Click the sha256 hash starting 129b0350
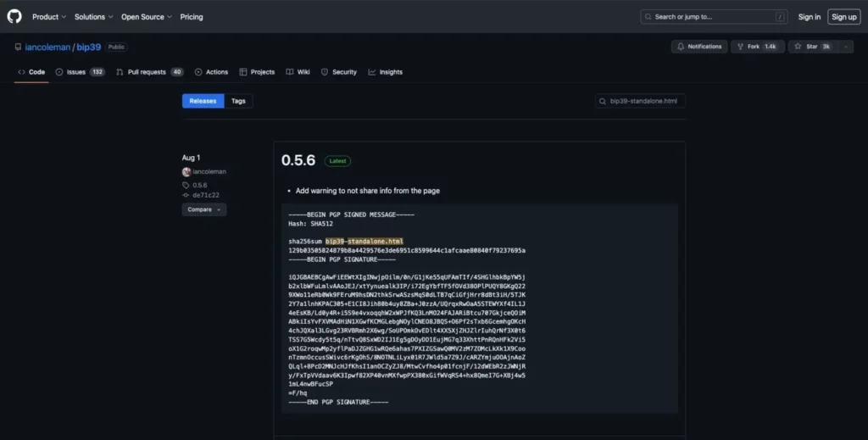Screen dimensions: 868x440 (x=407, y=250)
